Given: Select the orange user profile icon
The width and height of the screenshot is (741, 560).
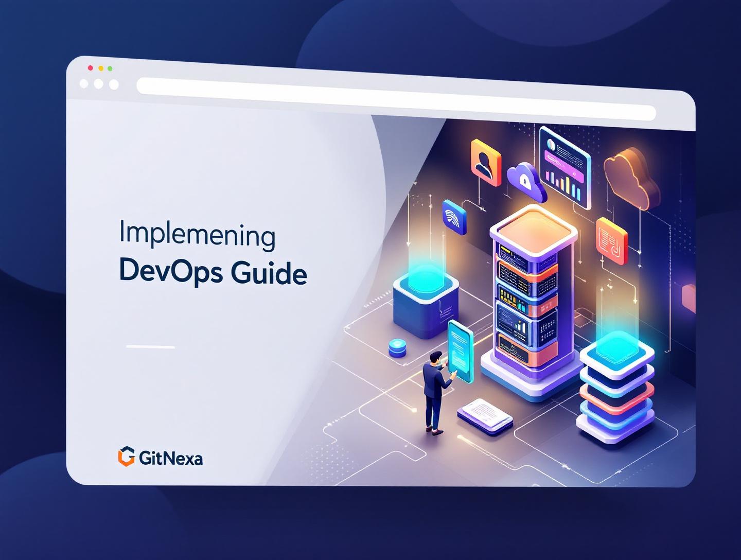Looking at the screenshot, I should [485, 162].
